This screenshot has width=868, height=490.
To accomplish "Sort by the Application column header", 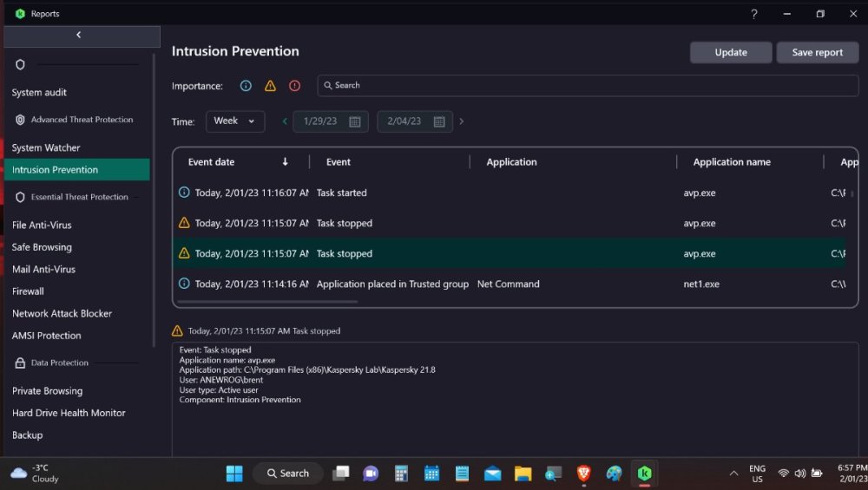I will pos(511,162).
